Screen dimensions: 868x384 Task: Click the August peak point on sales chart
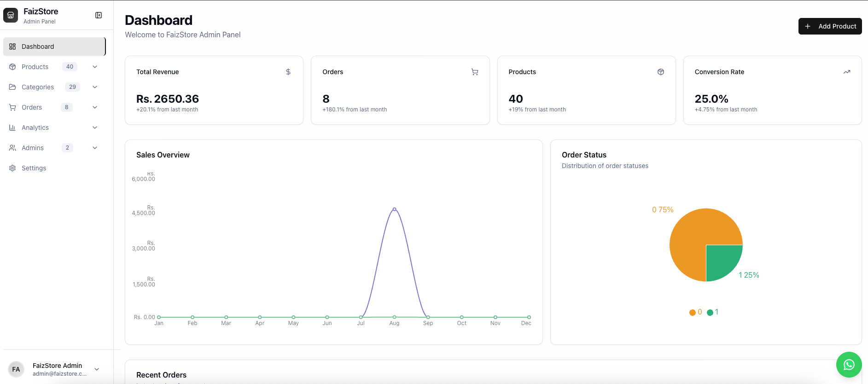point(394,209)
